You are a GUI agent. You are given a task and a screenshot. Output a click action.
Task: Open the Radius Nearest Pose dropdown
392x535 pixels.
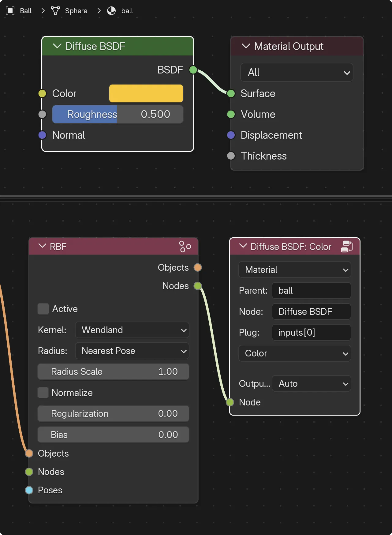[132, 351]
